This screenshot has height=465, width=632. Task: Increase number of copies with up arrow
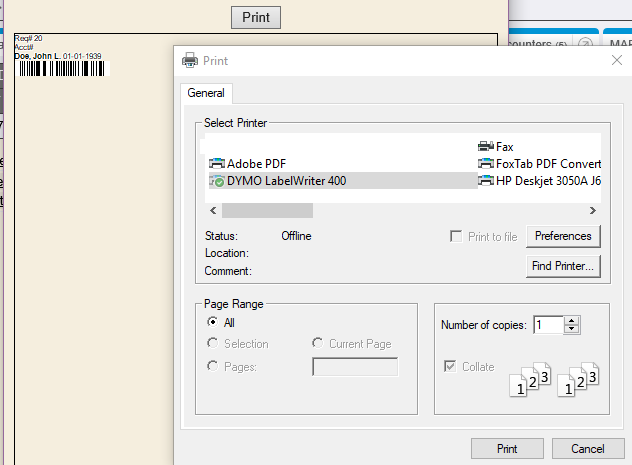tap(572, 320)
